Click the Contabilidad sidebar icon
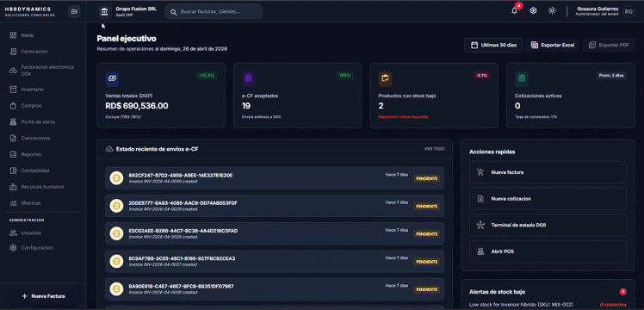Viewport: 644px width, 310px height. tap(13, 170)
